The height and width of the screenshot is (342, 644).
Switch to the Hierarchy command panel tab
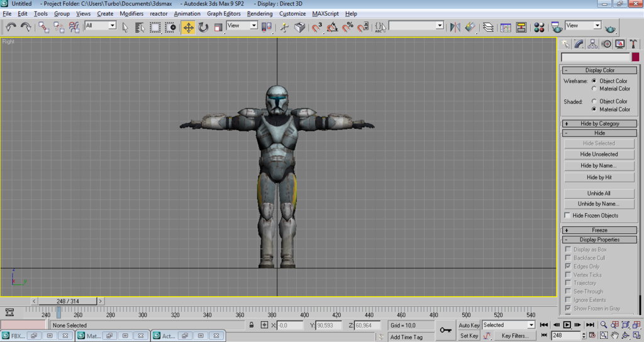[592, 44]
